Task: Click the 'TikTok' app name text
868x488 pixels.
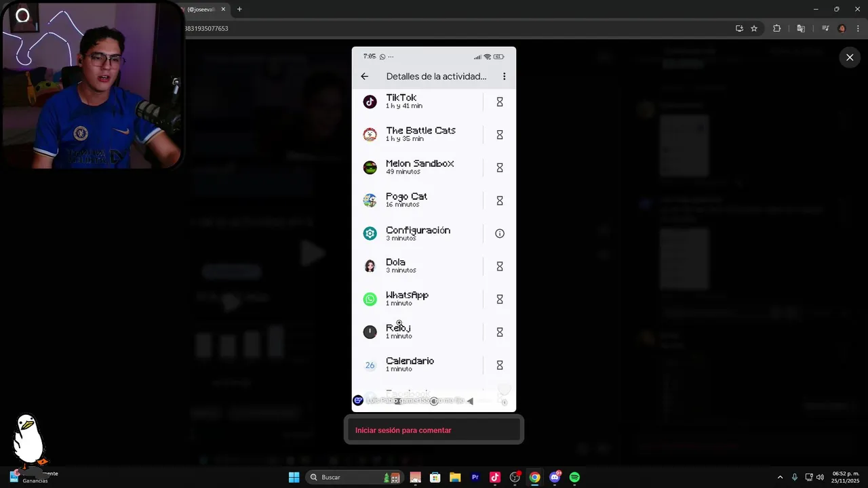Action: coord(401,98)
